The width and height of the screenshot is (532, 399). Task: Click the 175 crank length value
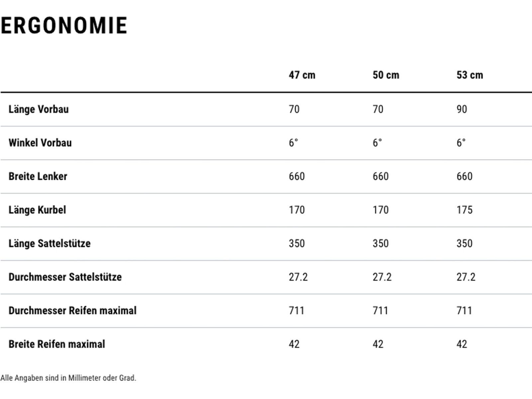(464, 210)
